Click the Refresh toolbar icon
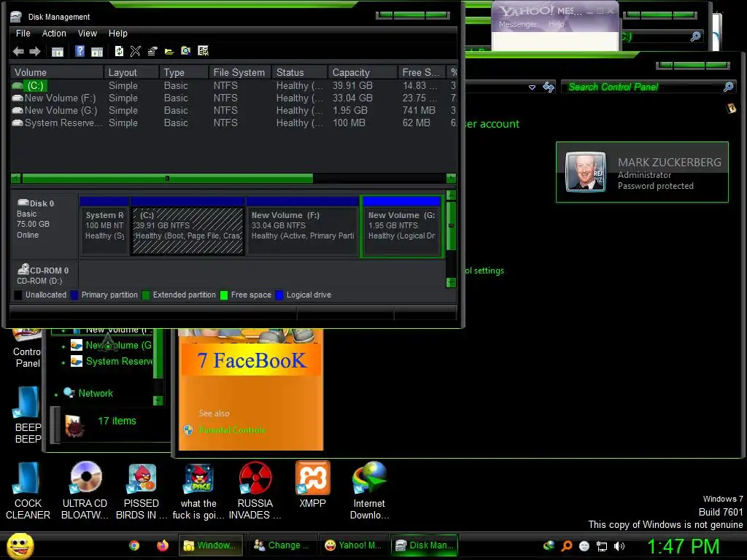The height and width of the screenshot is (560, 747). (119, 51)
